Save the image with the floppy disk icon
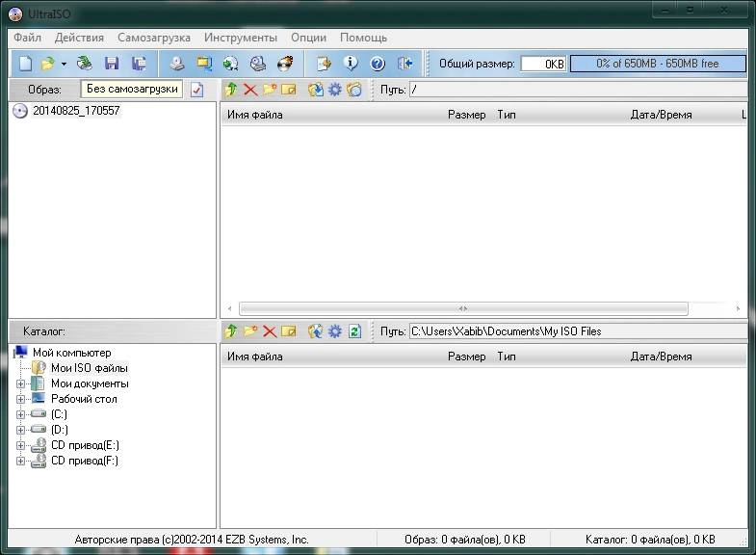Image resolution: width=756 pixels, height=555 pixels. click(112, 64)
